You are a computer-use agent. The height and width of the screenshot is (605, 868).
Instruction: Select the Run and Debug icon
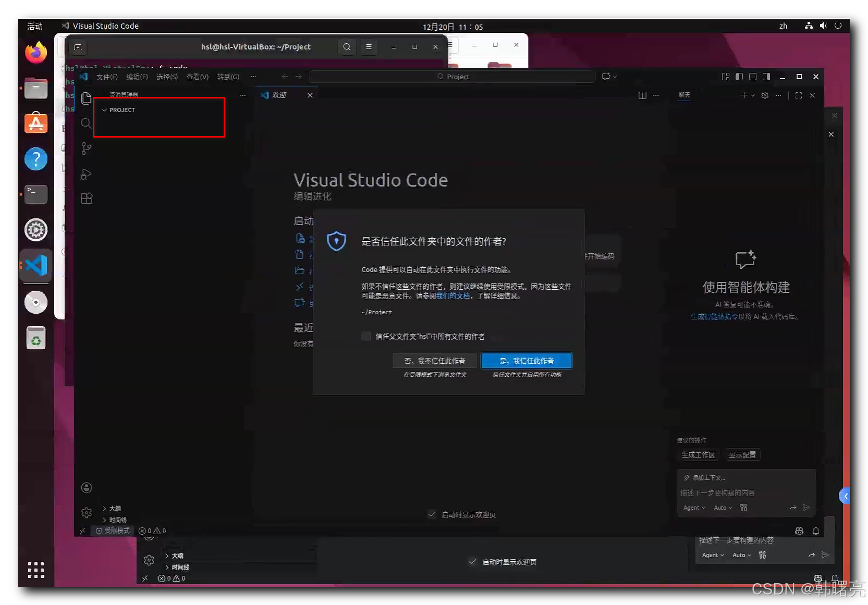click(86, 174)
